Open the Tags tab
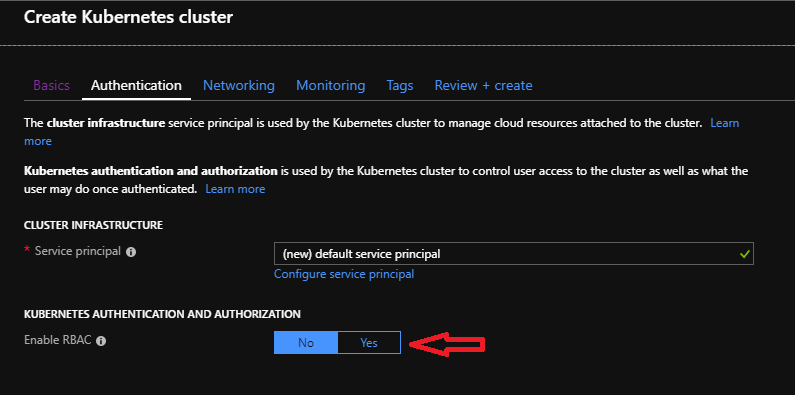The height and width of the screenshot is (395, 795). tap(400, 85)
